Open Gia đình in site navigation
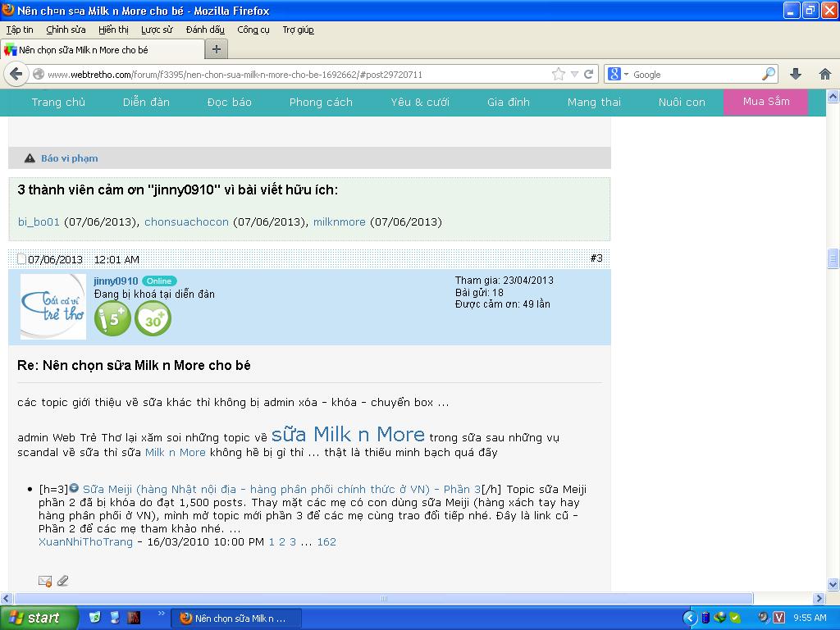Image resolution: width=840 pixels, height=630 pixels. (x=509, y=102)
